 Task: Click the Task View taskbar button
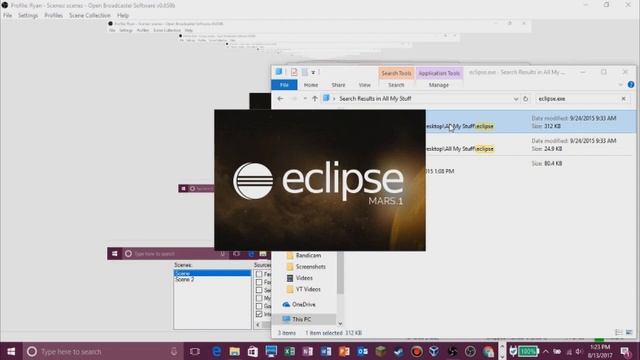point(195,351)
